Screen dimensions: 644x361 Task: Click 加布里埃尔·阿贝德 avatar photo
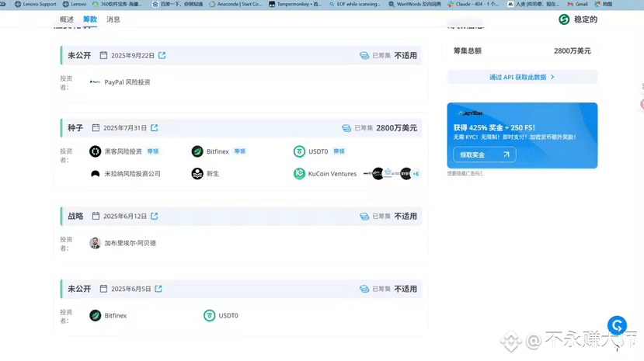[96, 243]
